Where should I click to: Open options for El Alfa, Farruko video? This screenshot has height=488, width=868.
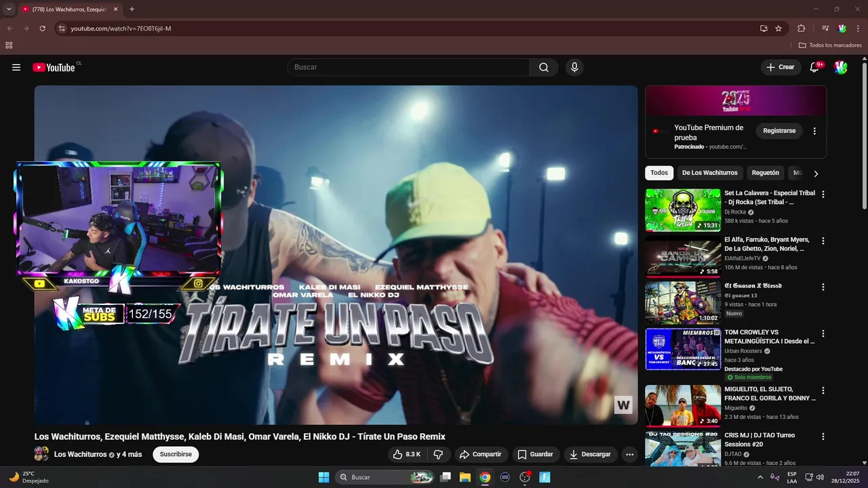[x=823, y=241]
